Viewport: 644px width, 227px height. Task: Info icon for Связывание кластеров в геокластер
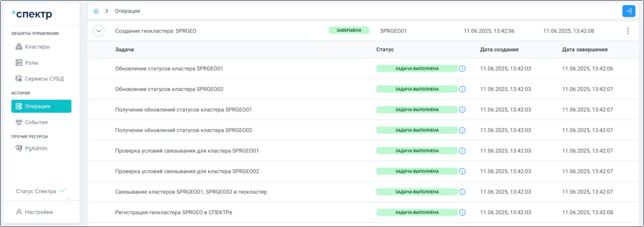(462, 192)
